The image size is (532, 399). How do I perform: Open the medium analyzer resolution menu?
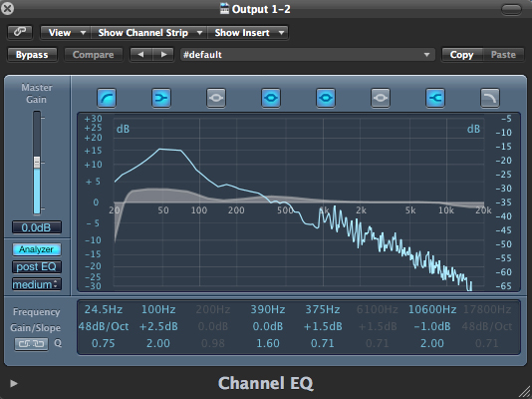[37, 284]
